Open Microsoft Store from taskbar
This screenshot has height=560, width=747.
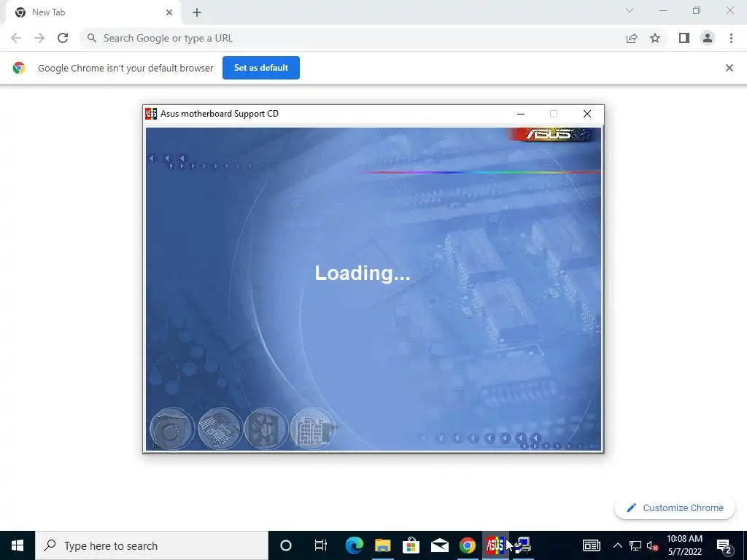[x=411, y=545]
